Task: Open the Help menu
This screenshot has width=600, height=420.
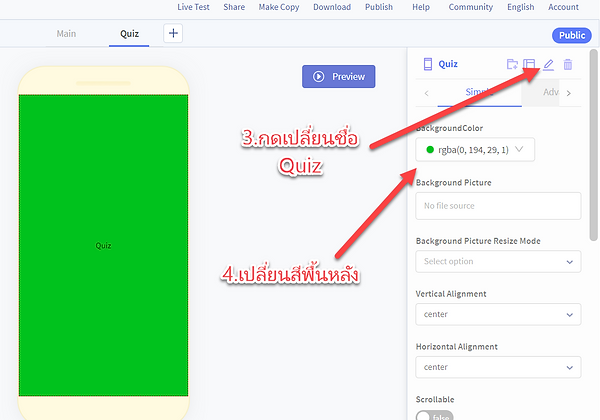Action: pyautogui.click(x=421, y=7)
